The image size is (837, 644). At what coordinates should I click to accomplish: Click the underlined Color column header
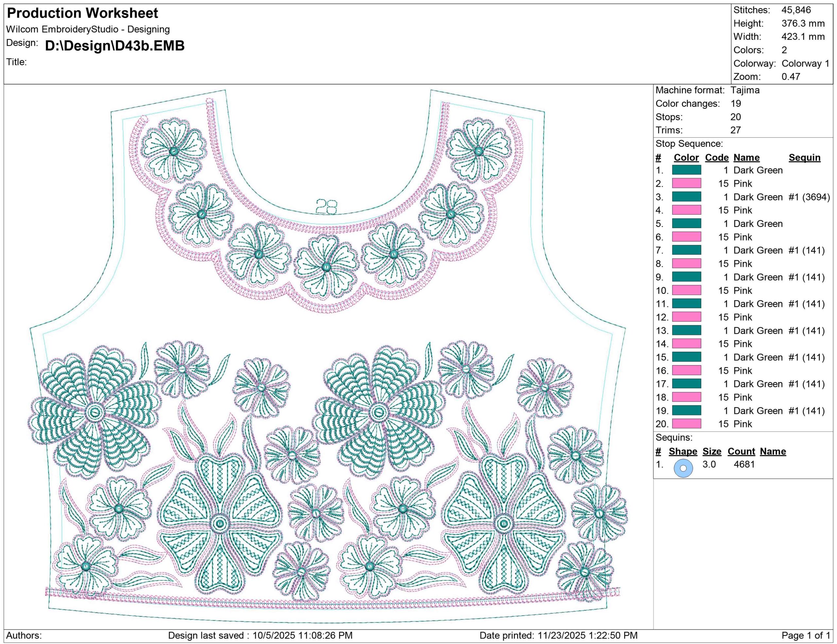(686, 158)
